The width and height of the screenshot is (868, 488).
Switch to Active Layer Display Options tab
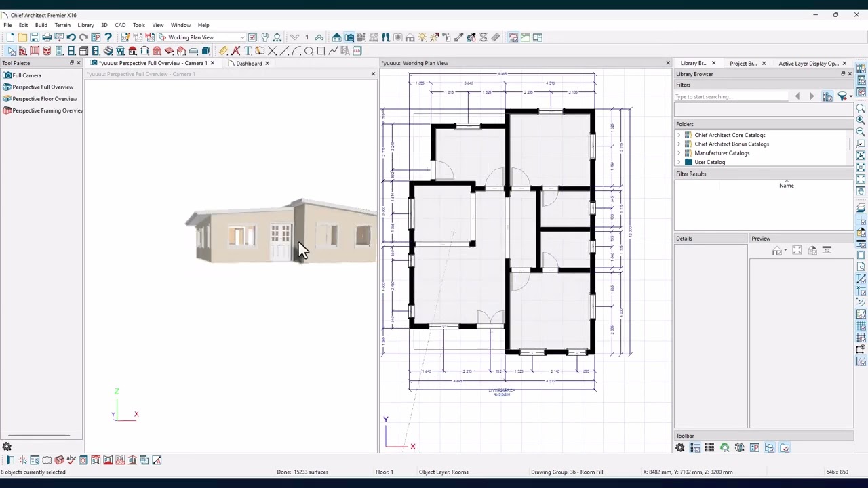pos(808,63)
